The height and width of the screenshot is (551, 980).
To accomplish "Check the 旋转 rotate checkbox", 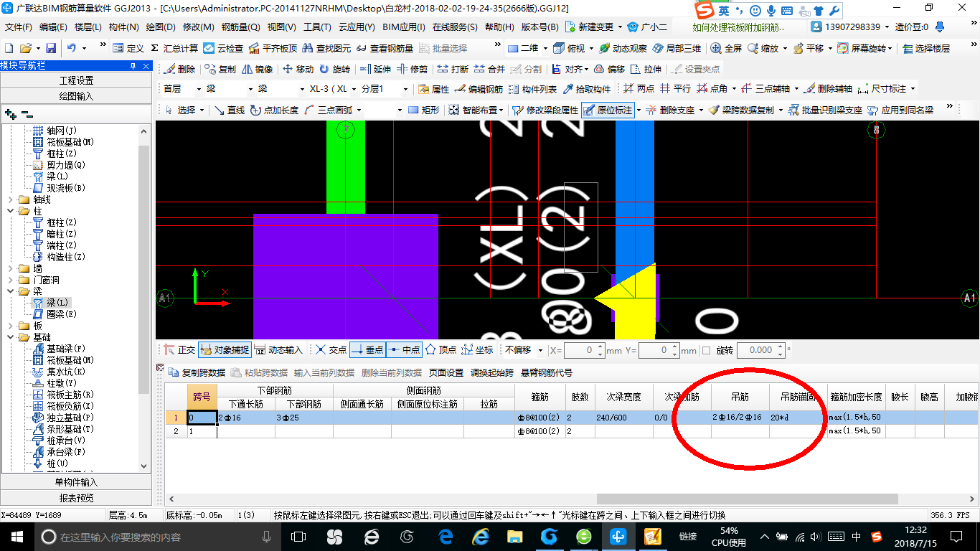I will point(707,350).
